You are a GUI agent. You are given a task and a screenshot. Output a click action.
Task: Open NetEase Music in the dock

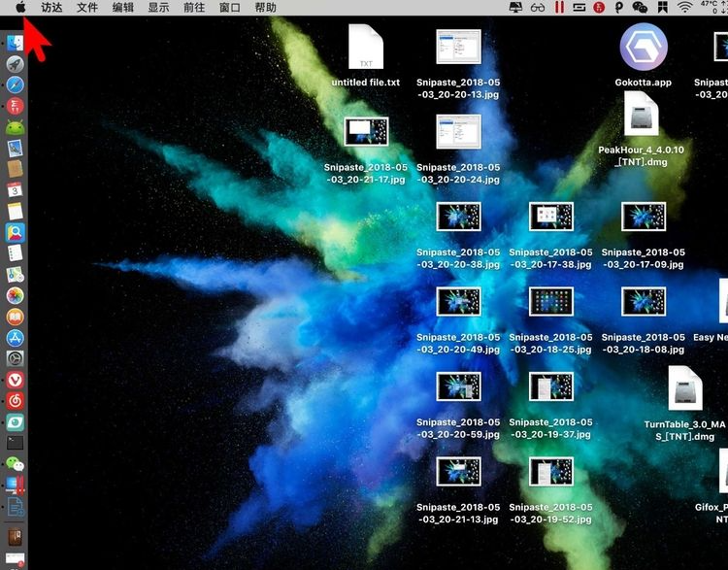pos(15,400)
